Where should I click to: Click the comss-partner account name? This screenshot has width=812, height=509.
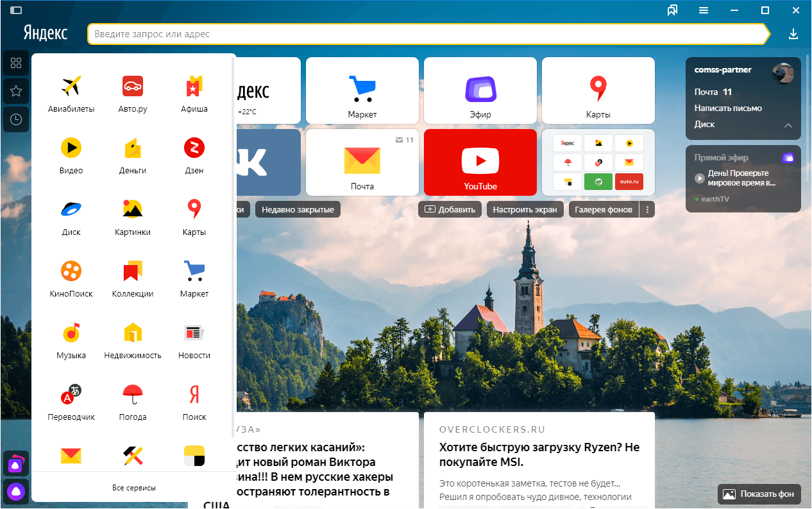click(x=723, y=70)
